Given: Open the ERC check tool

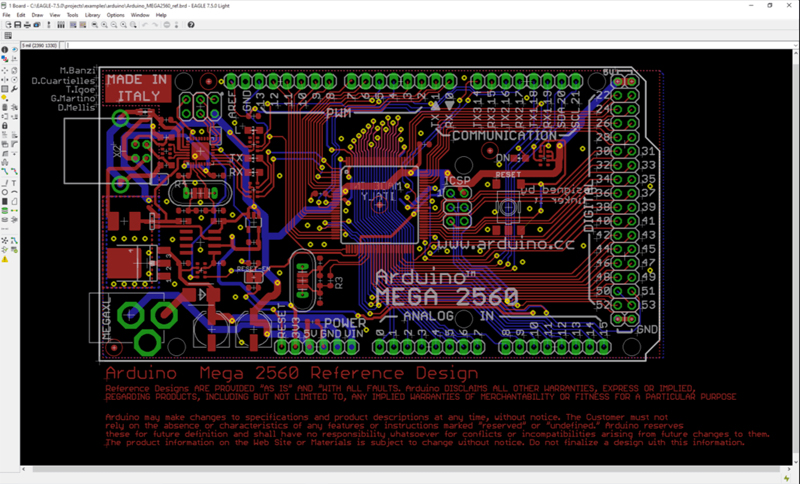Looking at the screenshot, I should coord(5,250).
